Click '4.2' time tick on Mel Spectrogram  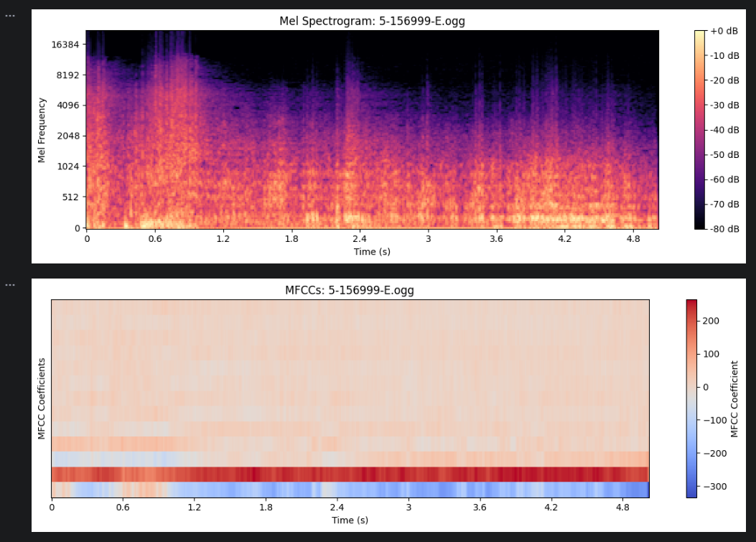pos(564,238)
